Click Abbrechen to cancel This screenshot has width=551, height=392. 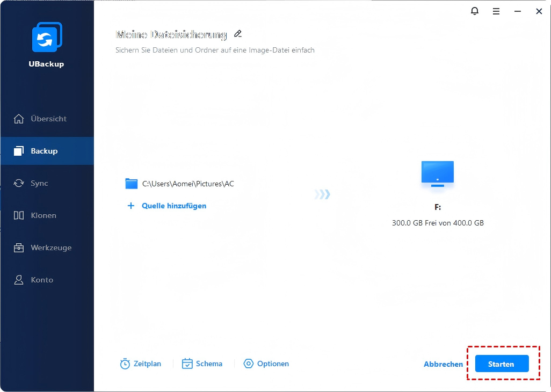click(443, 364)
